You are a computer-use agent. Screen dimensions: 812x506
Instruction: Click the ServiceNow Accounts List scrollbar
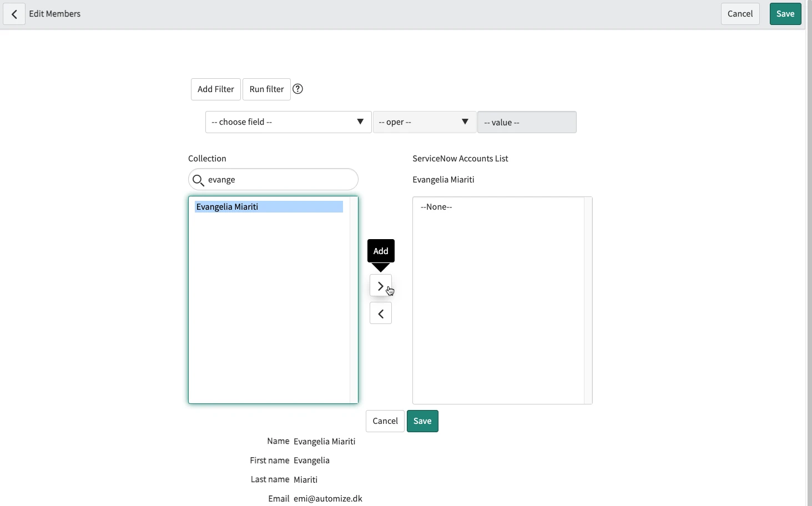[588, 300]
